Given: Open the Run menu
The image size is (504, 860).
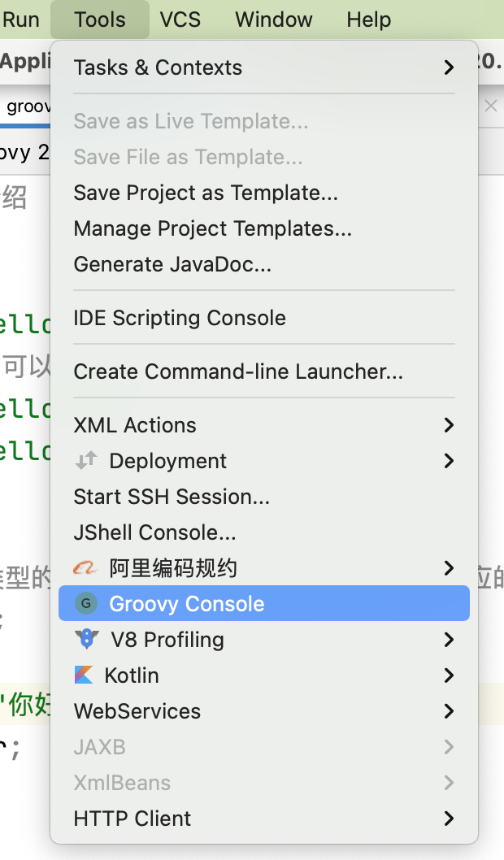Looking at the screenshot, I should click(21, 20).
